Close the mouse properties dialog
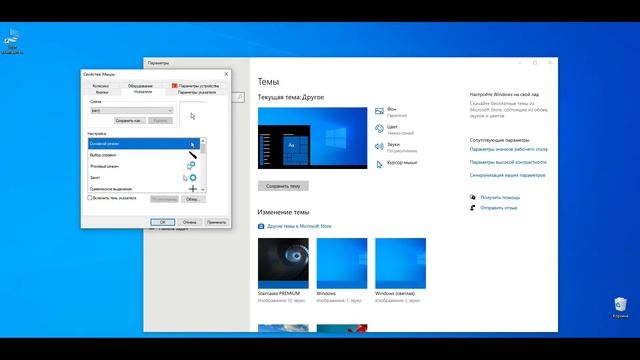Screen dimensions: 640x360 [x=227, y=74]
